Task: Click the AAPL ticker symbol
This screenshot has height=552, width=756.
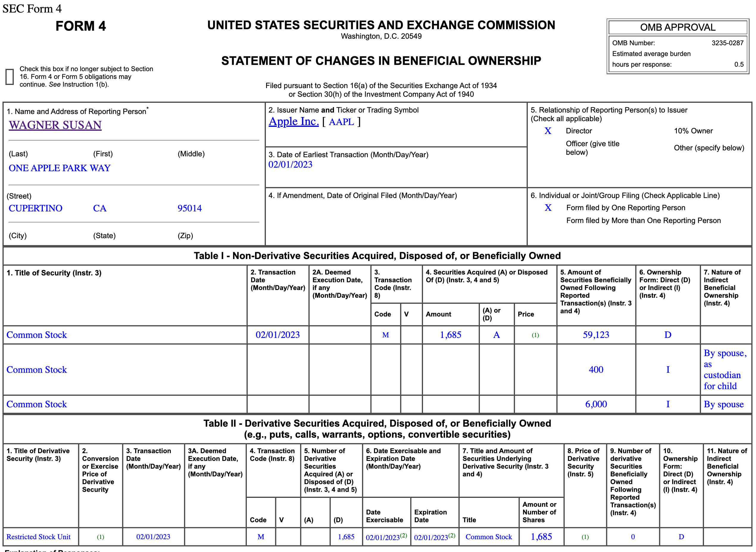Action: (341, 122)
